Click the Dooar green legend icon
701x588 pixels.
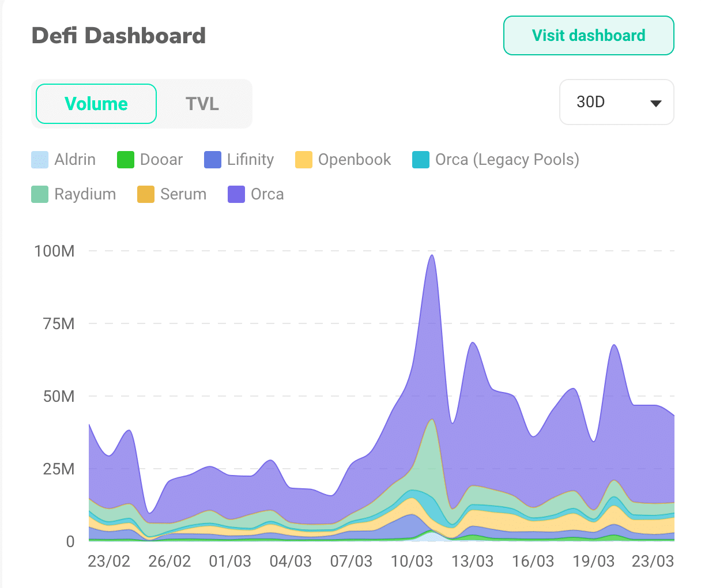[125, 160]
